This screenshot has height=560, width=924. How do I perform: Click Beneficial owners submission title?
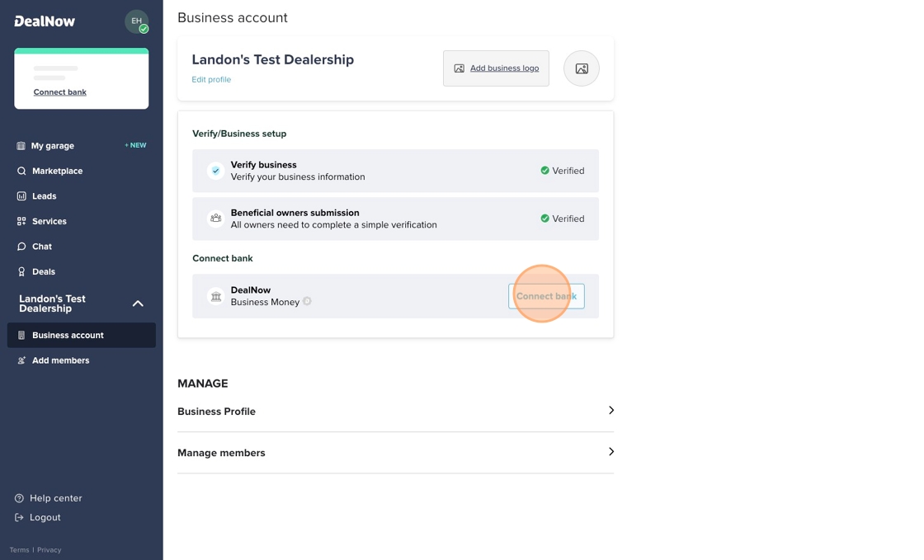pyautogui.click(x=295, y=213)
